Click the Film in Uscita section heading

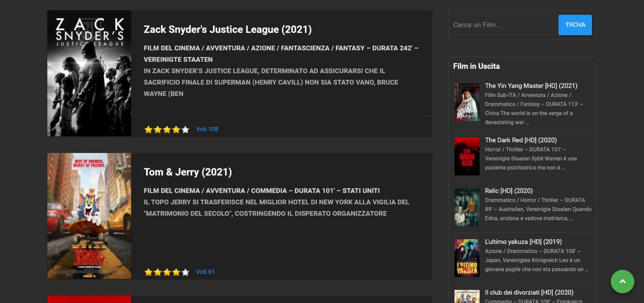coord(476,66)
